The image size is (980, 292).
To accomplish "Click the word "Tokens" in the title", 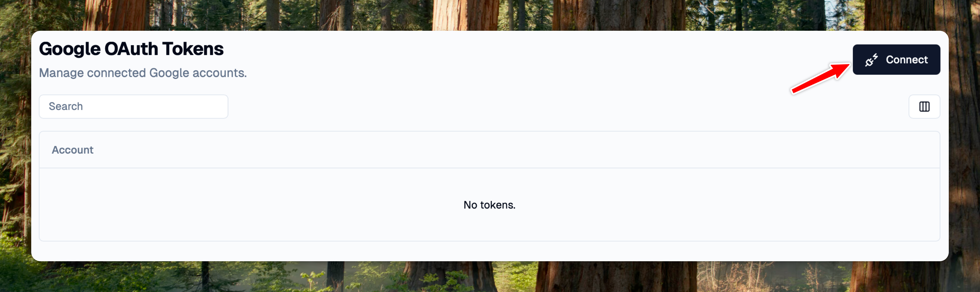I will (x=193, y=49).
